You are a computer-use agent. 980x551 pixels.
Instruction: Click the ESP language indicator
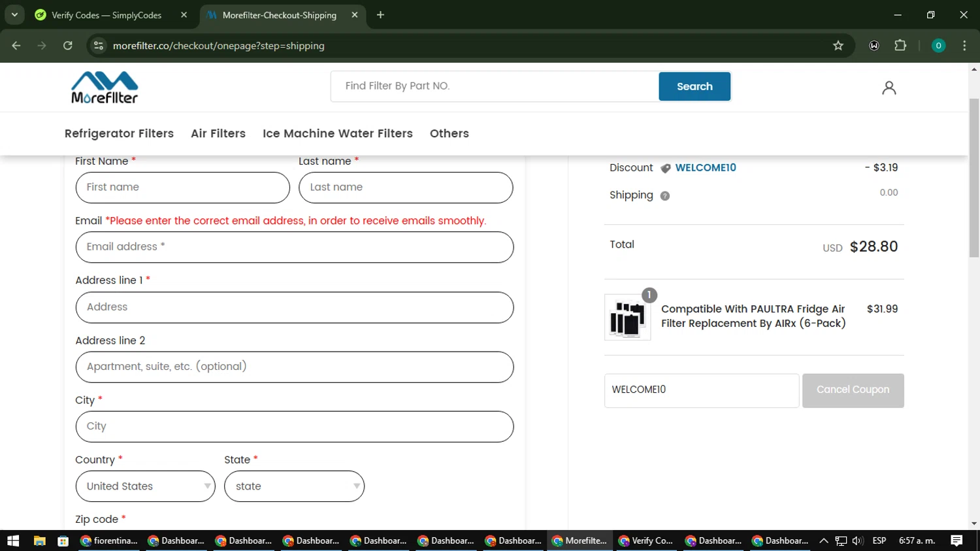(879, 541)
